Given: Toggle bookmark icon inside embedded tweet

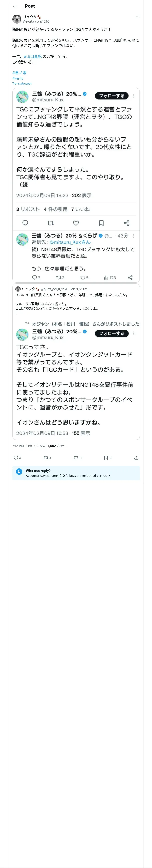Looking at the screenshot, I should 101,223.
